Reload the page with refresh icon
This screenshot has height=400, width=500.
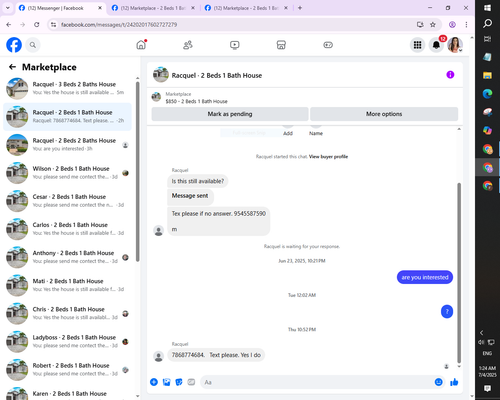point(37,24)
